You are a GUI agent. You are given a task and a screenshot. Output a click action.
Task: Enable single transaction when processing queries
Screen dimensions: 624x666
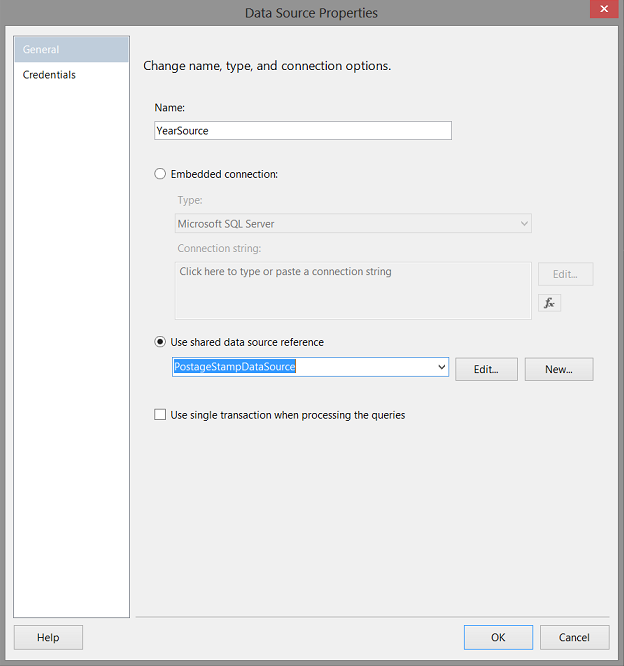coord(160,415)
